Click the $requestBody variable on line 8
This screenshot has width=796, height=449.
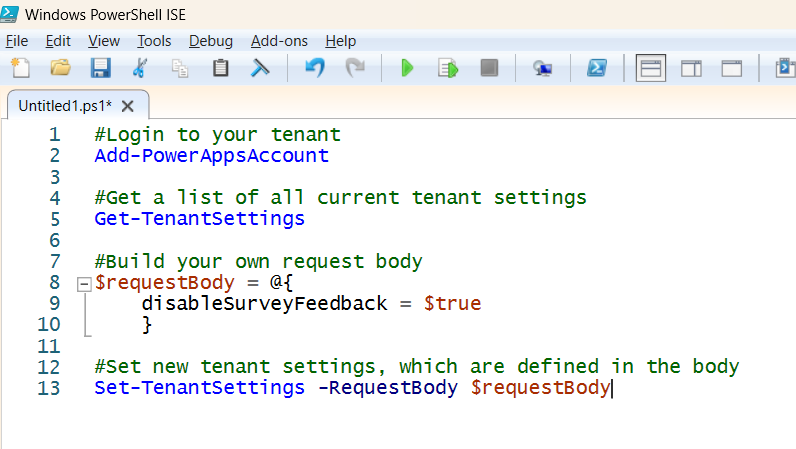(164, 282)
